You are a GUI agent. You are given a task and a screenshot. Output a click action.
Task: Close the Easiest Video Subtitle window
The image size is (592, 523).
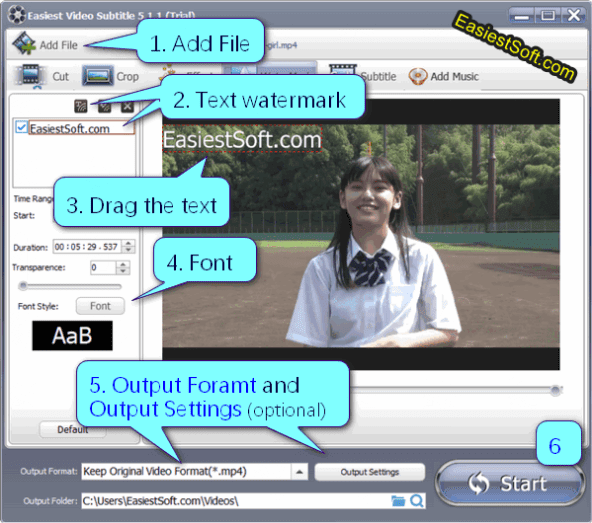coord(574,16)
